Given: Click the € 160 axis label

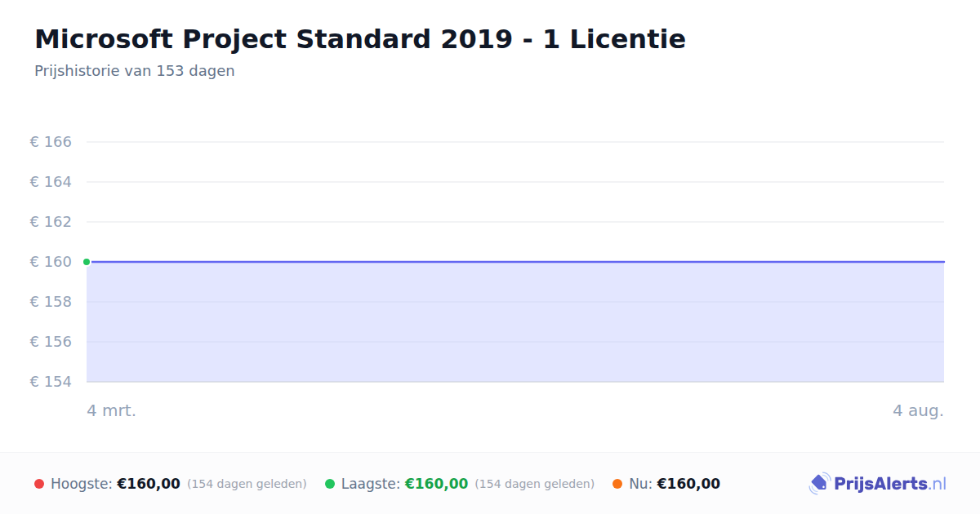Looking at the screenshot, I should pyautogui.click(x=51, y=262).
